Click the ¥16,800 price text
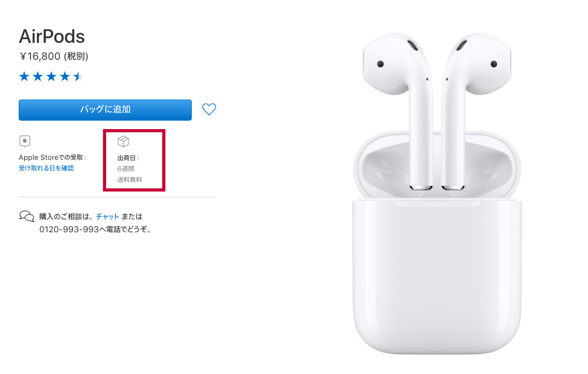Image resolution: width=588 pixels, height=374 pixels. coord(40,56)
